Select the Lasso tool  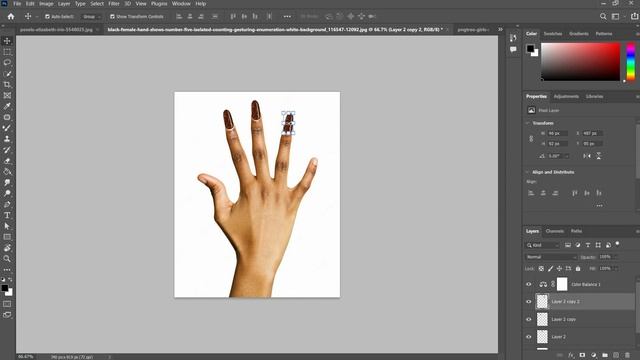(x=7, y=62)
